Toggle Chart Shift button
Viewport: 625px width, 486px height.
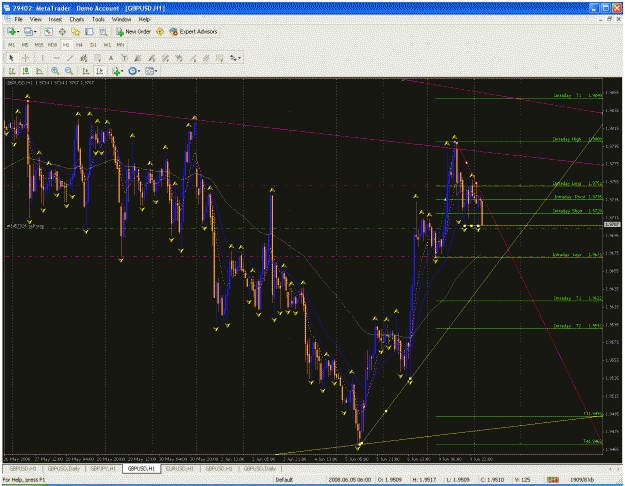(100, 71)
